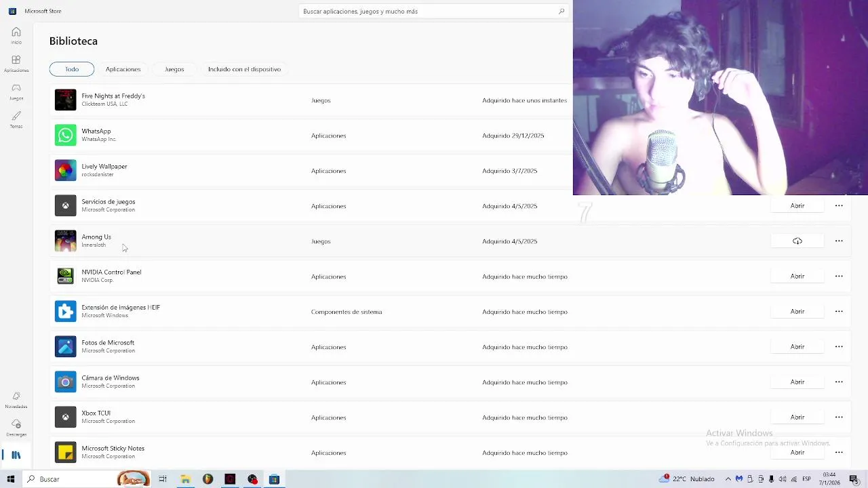Click the ESP language indicator

coord(807,479)
